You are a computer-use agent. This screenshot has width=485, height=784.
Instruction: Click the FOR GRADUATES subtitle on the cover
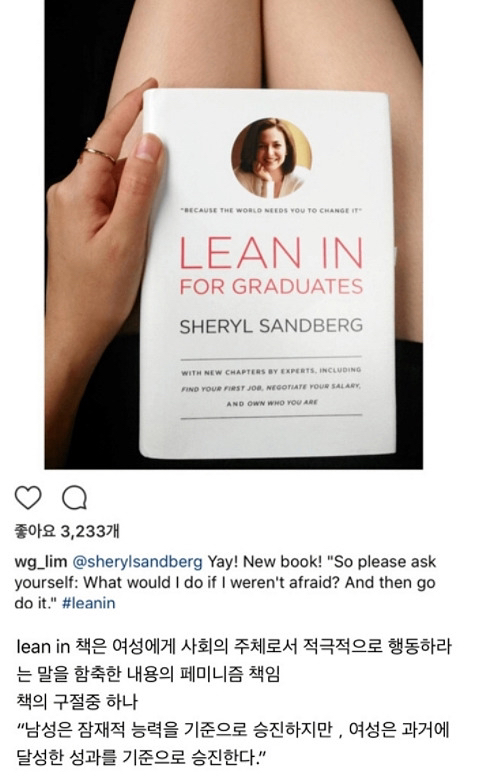pos(271,286)
